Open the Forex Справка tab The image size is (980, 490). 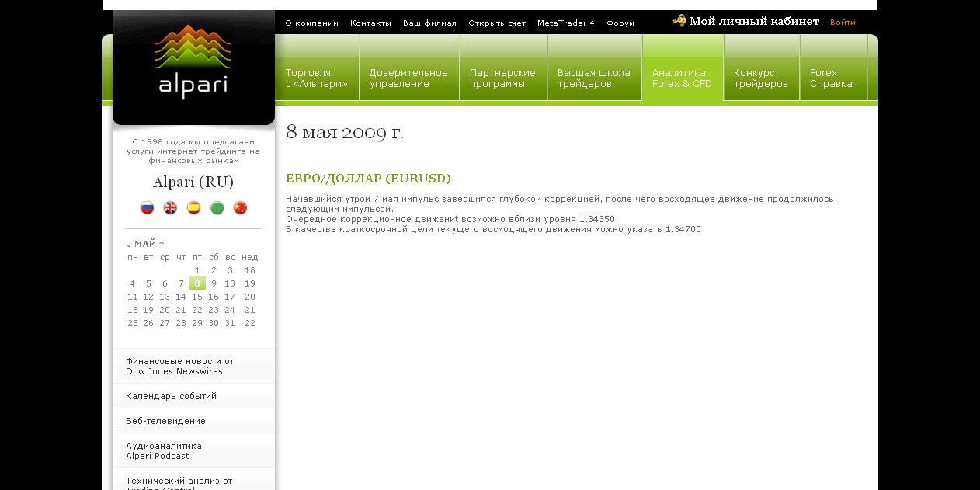click(x=832, y=78)
